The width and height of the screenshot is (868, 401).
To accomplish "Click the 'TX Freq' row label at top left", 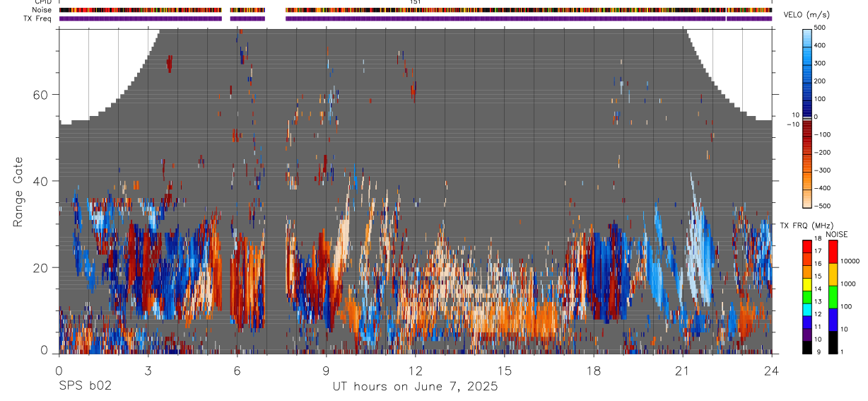I will point(38,18).
